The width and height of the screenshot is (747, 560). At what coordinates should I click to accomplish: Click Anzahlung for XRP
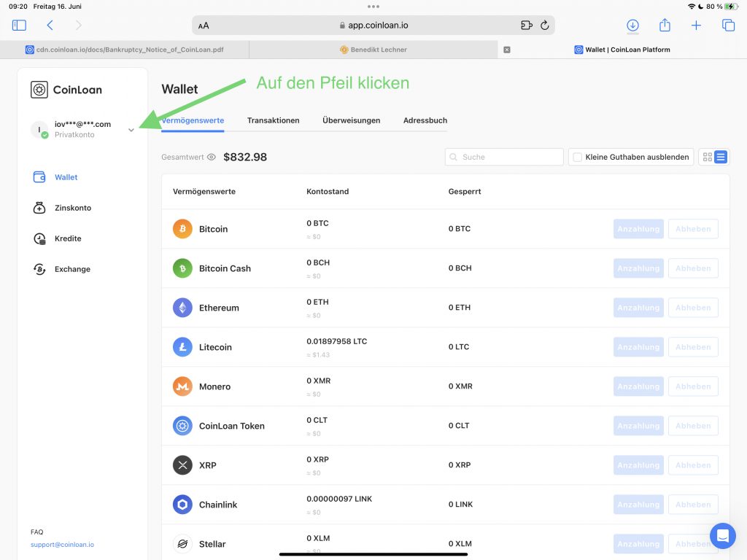click(638, 465)
